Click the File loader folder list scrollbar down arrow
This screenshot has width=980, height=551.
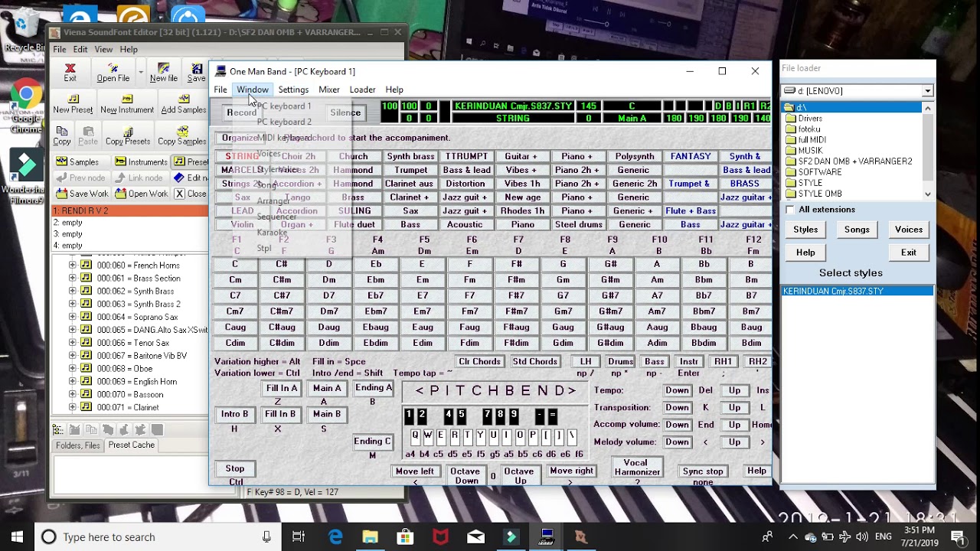pos(927,194)
